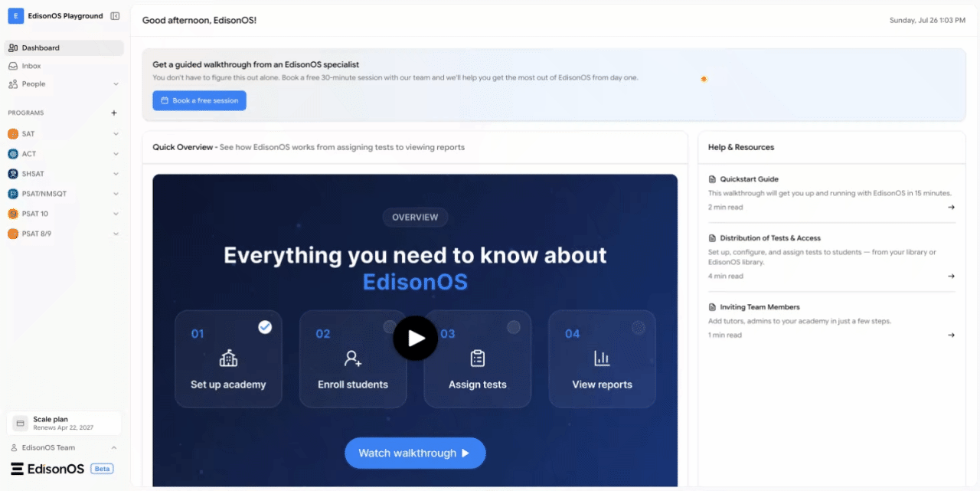
Task: Collapse the sidebar with the panel icon
Action: pos(115,16)
